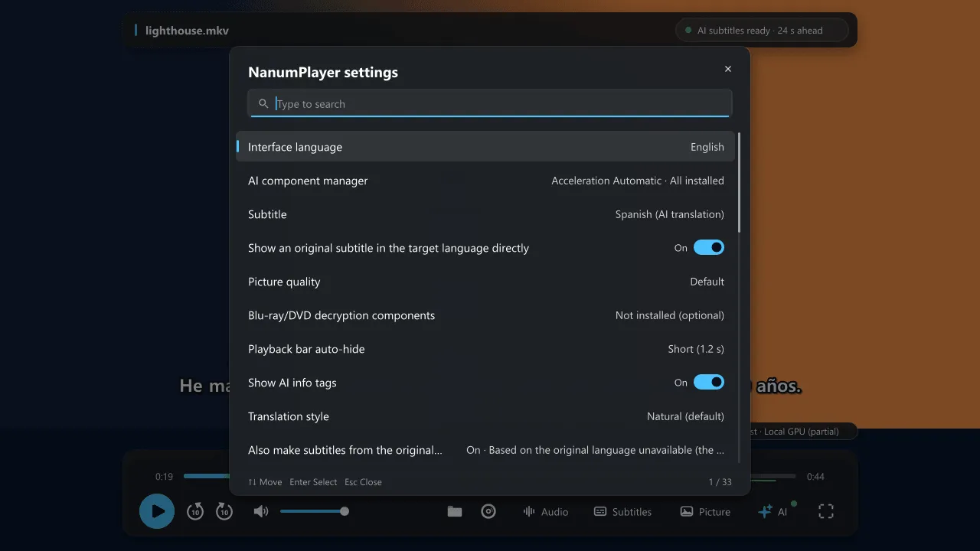Toggle Show AI info tags switch
980x551 pixels.
tap(709, 382)
